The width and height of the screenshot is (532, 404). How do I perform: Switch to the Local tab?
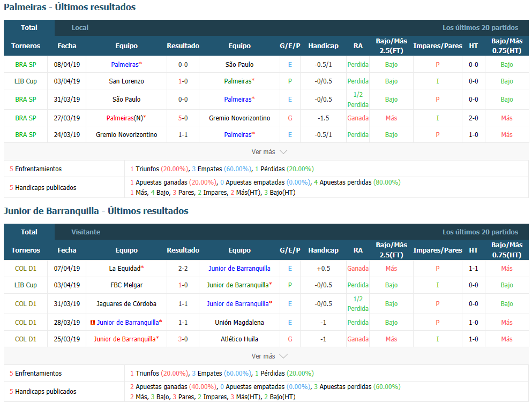[x=80, y=28]
